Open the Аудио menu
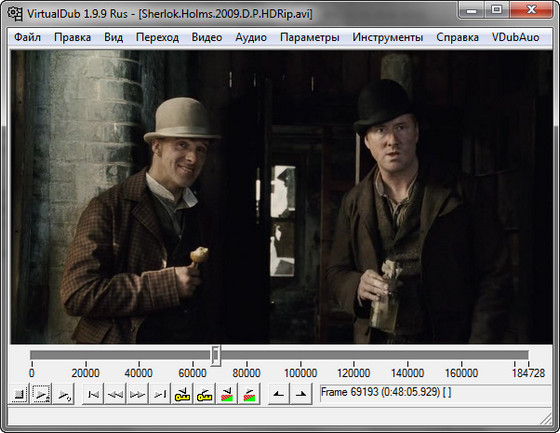560x433 pixels. [251, 37]
